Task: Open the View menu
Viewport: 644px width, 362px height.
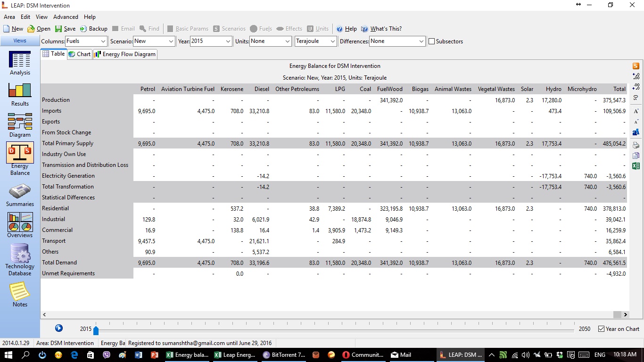Action: tap(41, 17)
